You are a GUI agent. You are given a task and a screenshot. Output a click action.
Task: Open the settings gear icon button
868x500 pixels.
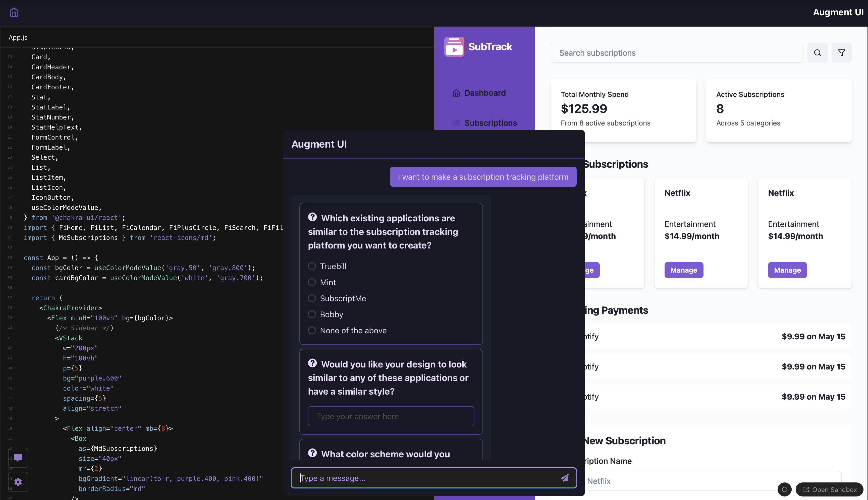point(18,482)
